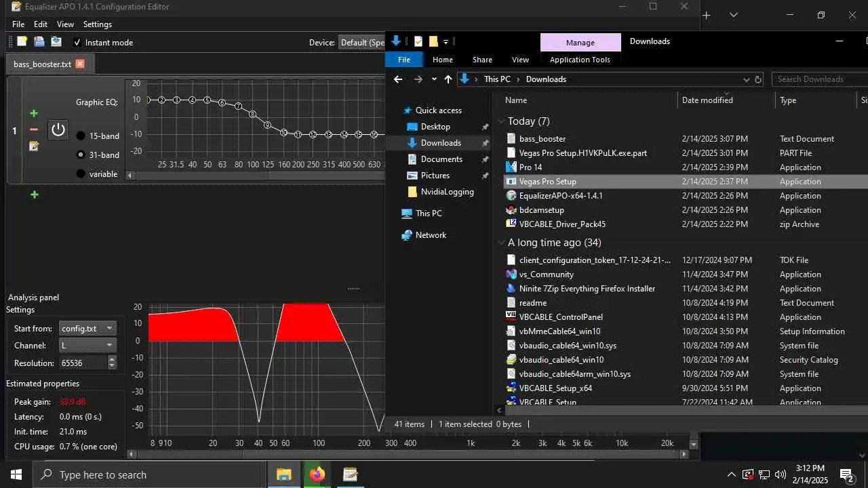Click EQ band point 7 on the curve
Viewport: 868px width, 488px height.
click(238, 106)
